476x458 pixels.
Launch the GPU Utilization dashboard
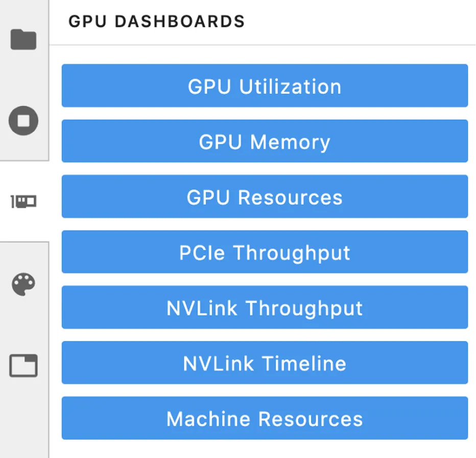pyautogui.click(x=265, y=86)
